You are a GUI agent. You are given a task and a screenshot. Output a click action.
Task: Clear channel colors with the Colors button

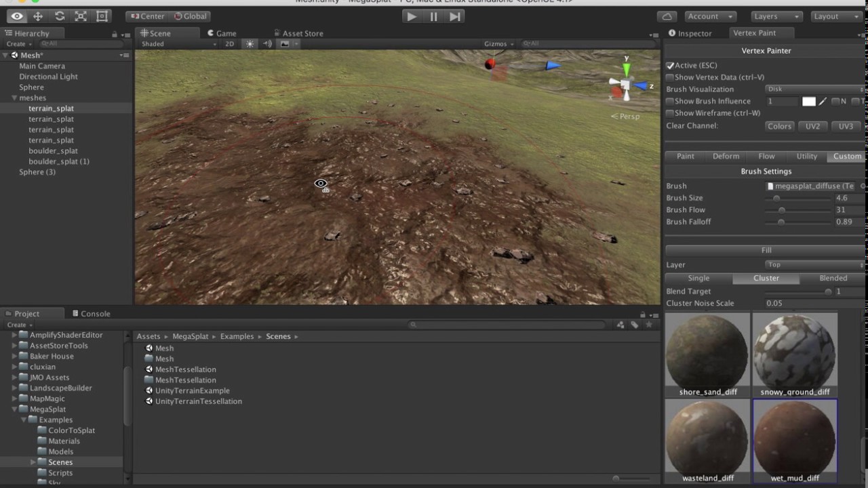coord(779,126)
